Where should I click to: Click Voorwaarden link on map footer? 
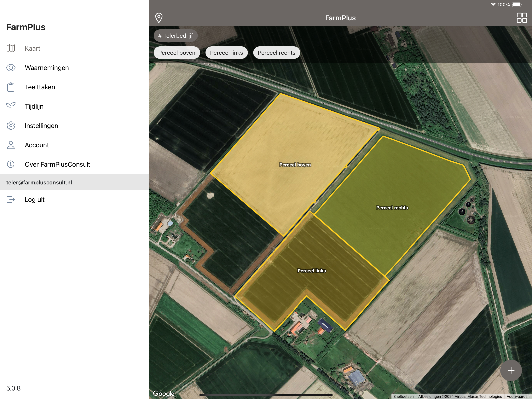coord(518,396)
